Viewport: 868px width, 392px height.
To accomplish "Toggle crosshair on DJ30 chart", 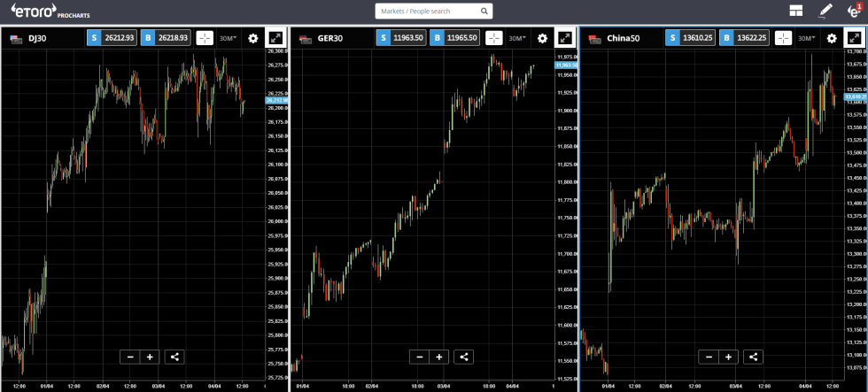I will click(205, 38).
